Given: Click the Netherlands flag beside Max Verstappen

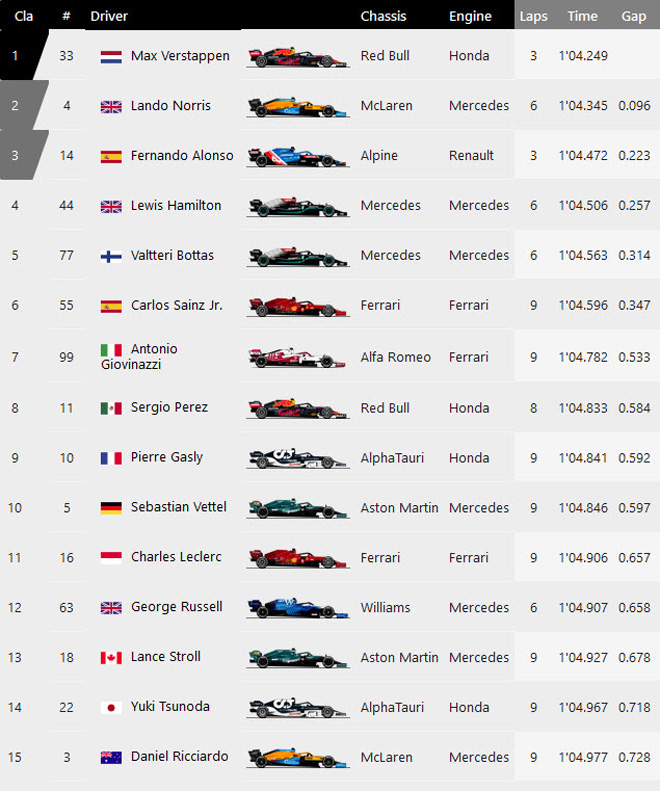Looking at the screenshot, I should pos(111,57).
